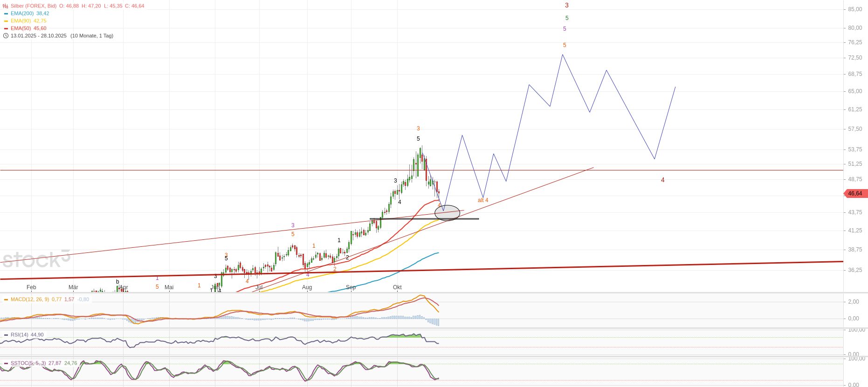Click the red EMA(50) legend marker
Screen dimensions: 868x387
[x=6, y=28]
